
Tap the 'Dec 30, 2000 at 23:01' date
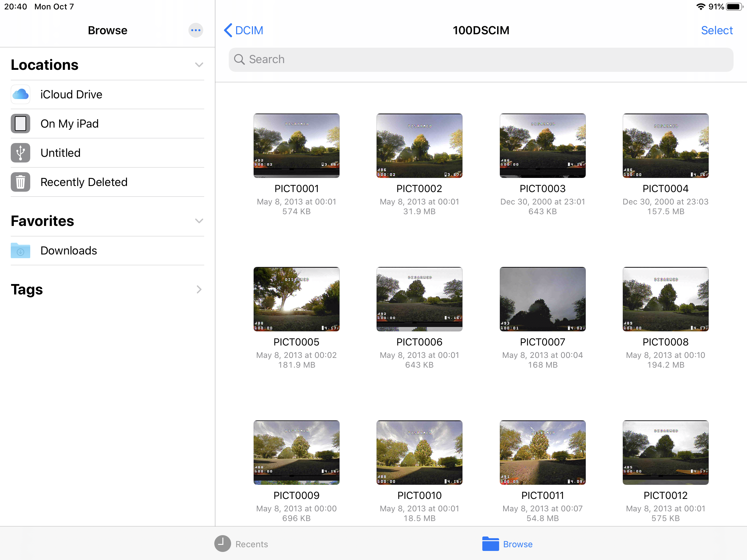[x=542, y=202]
